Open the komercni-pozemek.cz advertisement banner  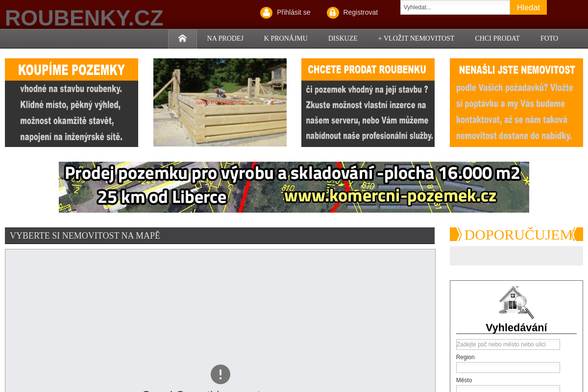(294, 187)
